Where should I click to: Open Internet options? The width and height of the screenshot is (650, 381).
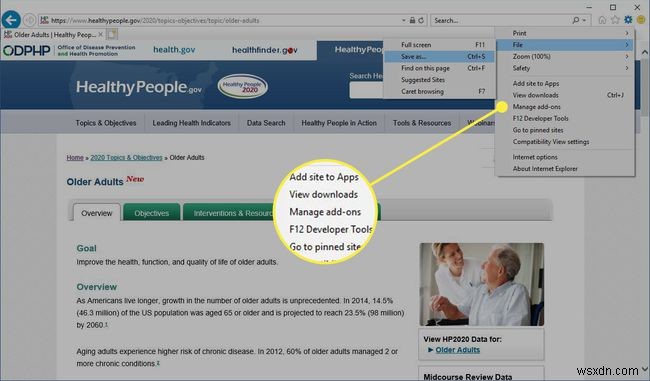pyautogui.click(x=565, y=157)
